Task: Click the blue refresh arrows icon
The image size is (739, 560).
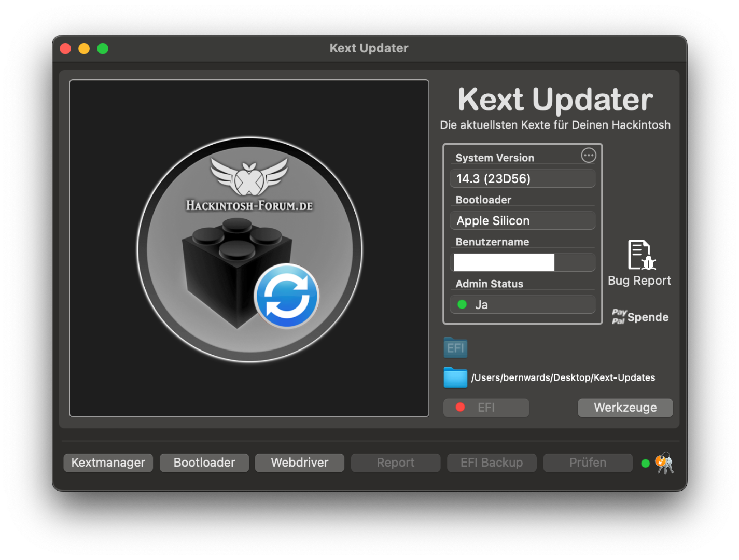Action: (x=287, y=296)
